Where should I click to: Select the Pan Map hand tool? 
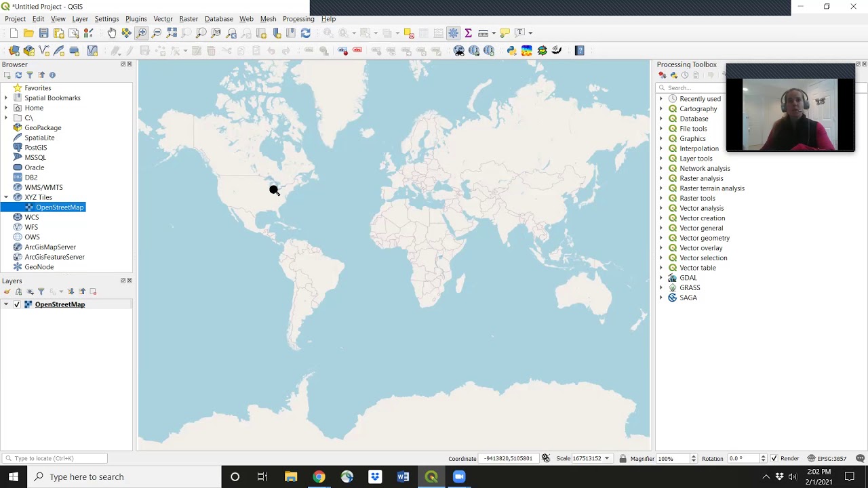112,33
